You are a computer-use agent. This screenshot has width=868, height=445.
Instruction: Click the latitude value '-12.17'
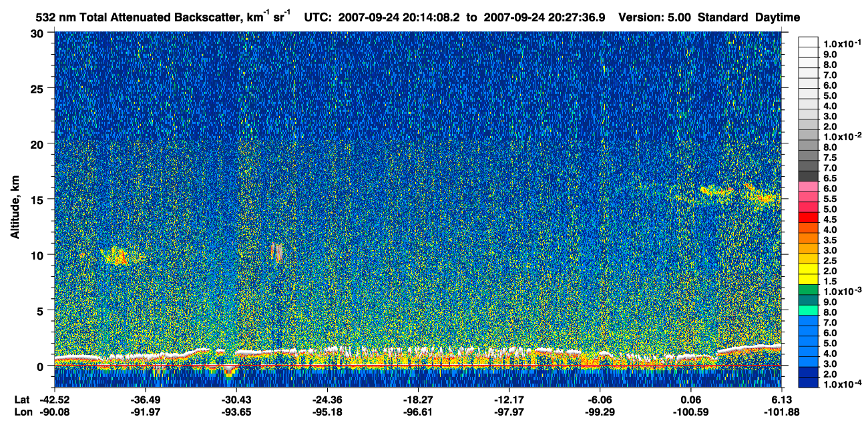click(509, 399)
